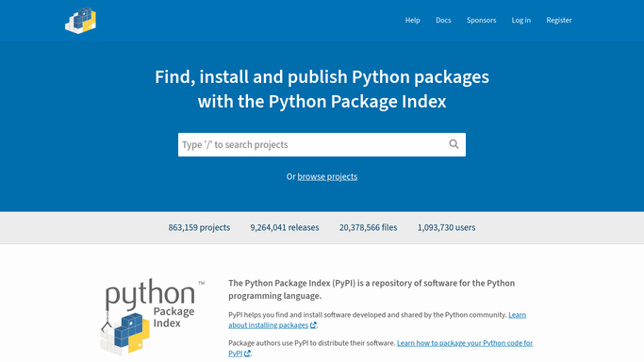The image size is (644, 362).
Task: Go to the Sponsors page
Action: point(482,20)
